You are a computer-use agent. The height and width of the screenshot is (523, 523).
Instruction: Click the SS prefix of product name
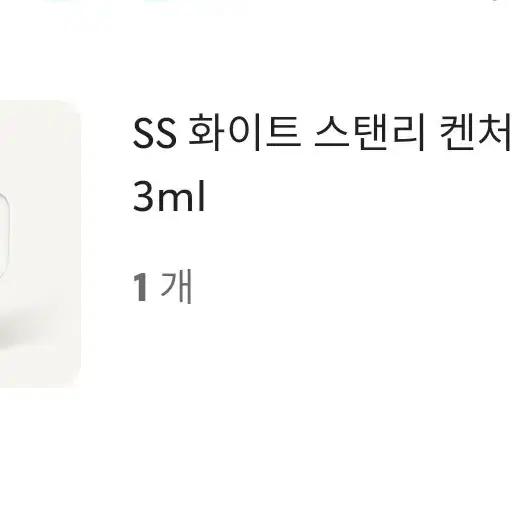coord(154,134)
